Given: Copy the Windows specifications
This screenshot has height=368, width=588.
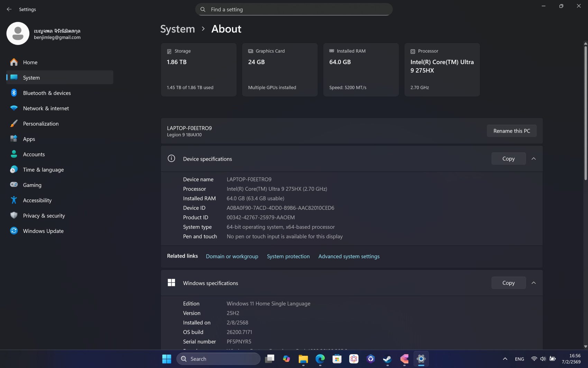Looking at the screenshot, I should click(508, 283).
